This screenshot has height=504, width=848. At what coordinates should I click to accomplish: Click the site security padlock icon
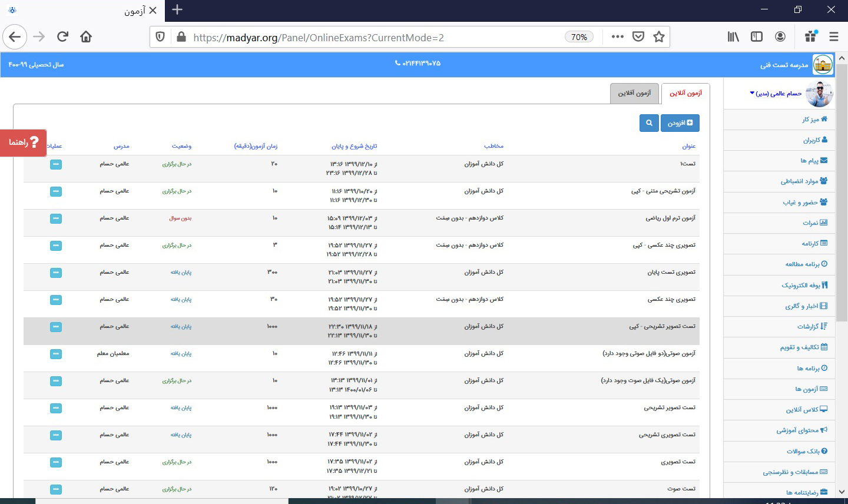tap(181, 37)
